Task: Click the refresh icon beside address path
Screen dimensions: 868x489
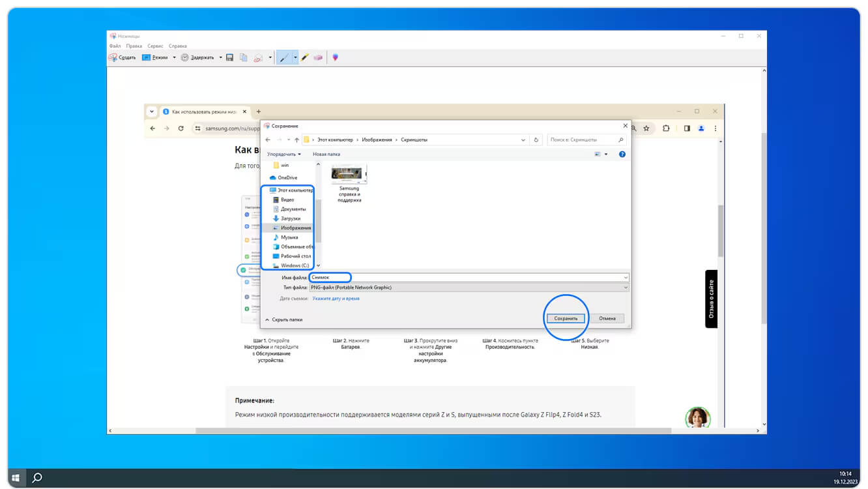Action: click(x=536, y=140)
